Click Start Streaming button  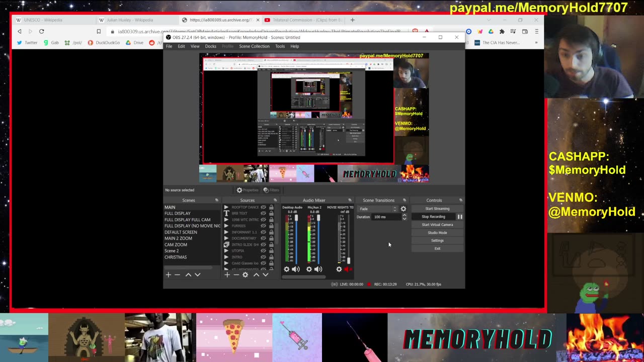pos(437,209)
